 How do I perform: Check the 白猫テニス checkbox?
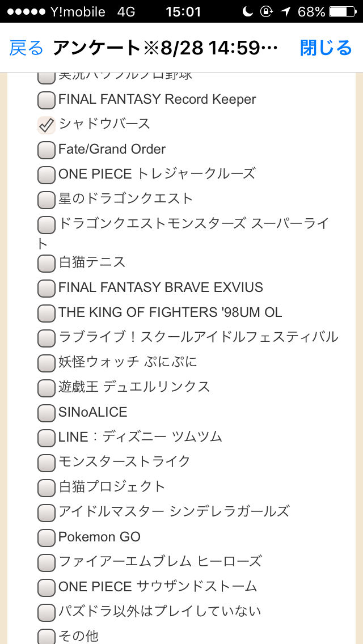tap(47, 263)
